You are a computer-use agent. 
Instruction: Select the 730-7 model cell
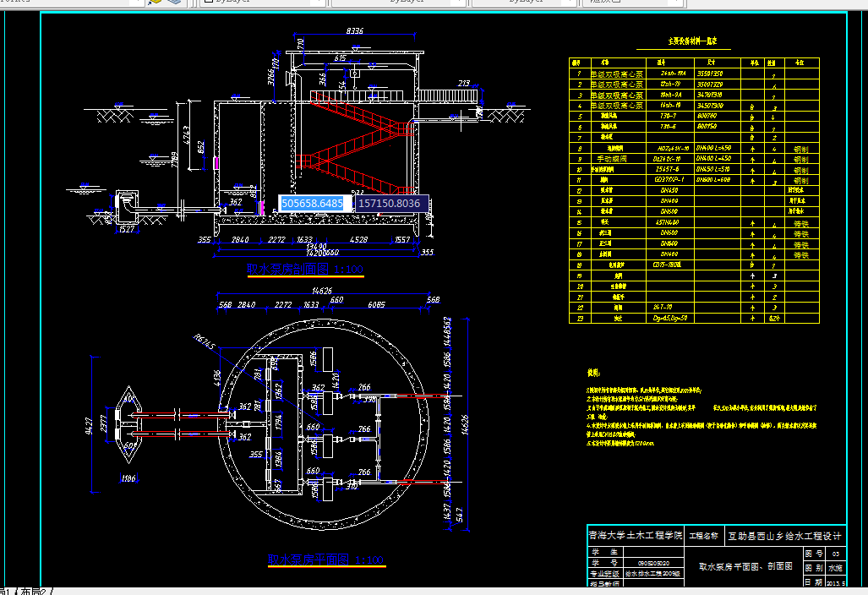tap(668, 117)
